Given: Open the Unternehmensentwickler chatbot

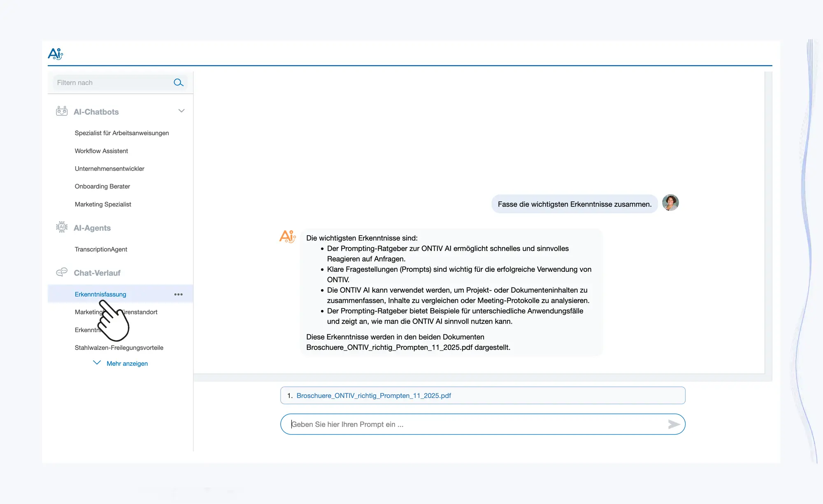Looking at the screenshot, I should point(109,169).
